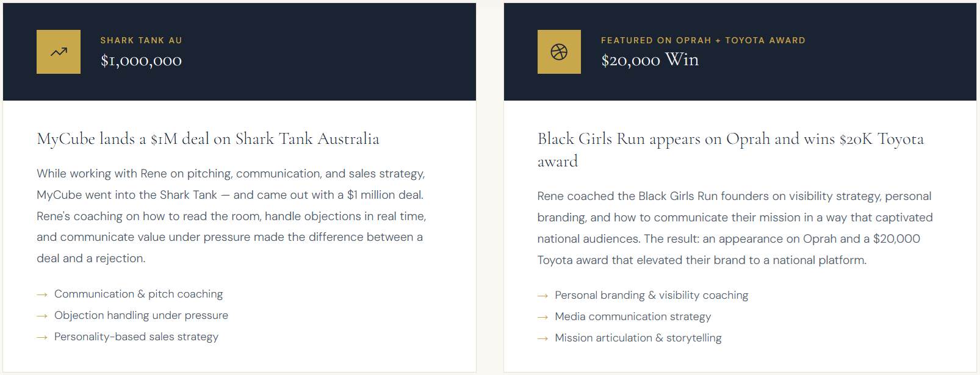Click arrow beside Personal branding & visibility coaching
The width and height of the screenshot is (980, 375).
click(x=542, y=296)
